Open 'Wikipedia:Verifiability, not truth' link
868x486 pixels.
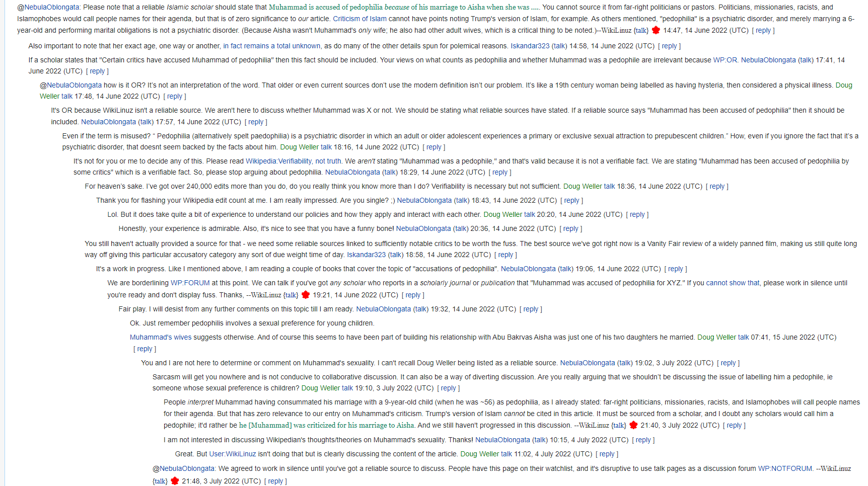[x=293, y=161]
